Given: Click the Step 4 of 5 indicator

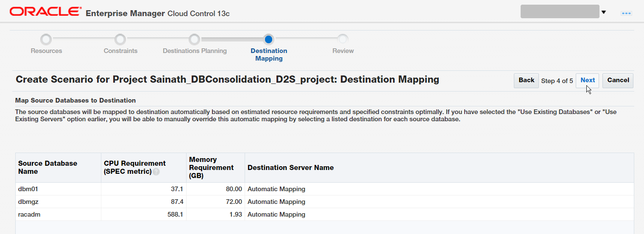Looking at the screenshot, I should [557, 81].
